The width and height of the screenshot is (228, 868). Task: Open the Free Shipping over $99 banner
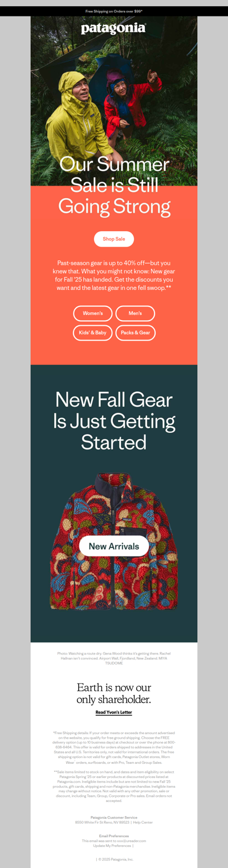[114, 11]
